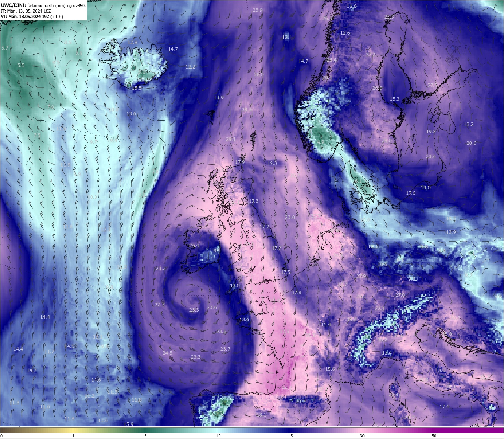This screenshot has width=504, height=439.
Task: Click the 14.0 value near Lithuania
Action: (426, 188)
